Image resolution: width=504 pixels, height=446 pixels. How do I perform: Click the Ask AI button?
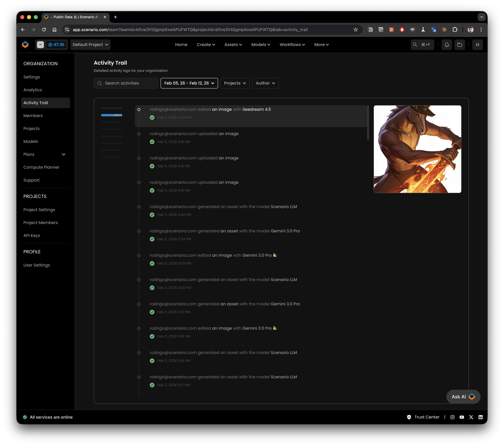[x=463, y=396]
